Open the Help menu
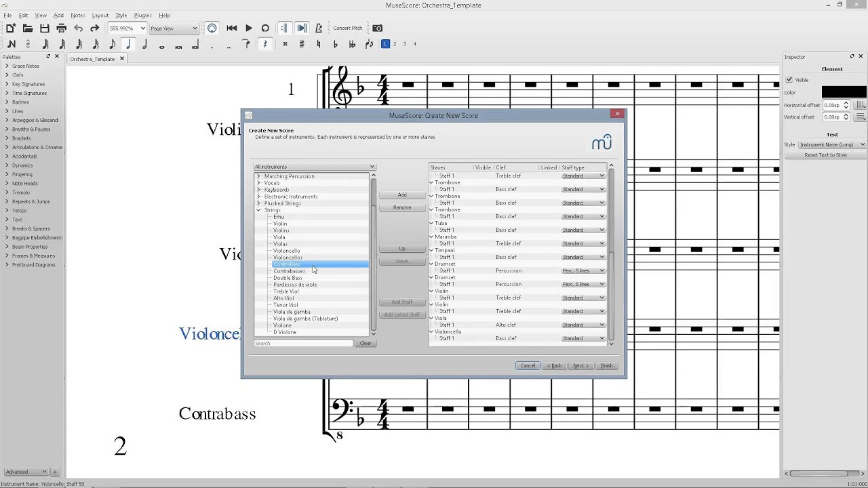This screenshot has width=868, height=488. coord(164,15)
